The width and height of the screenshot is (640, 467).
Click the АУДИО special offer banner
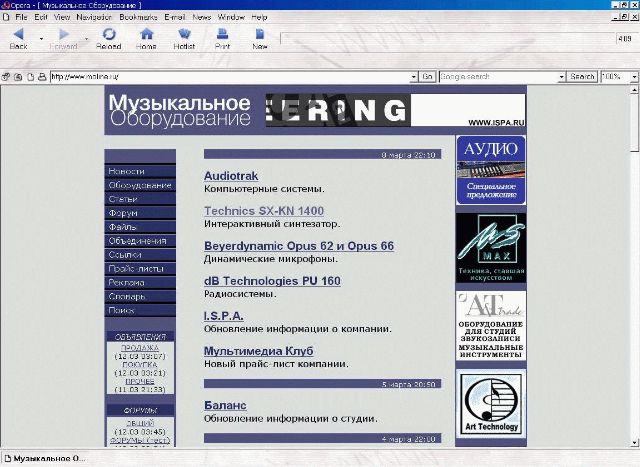[x=491, y=170]
